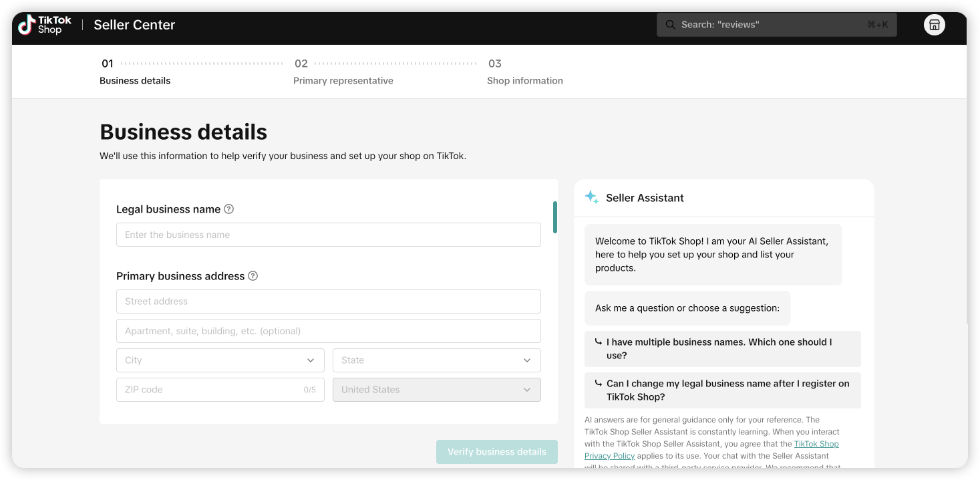Click the Apartment, suite, building field

(x=329, y=331)
